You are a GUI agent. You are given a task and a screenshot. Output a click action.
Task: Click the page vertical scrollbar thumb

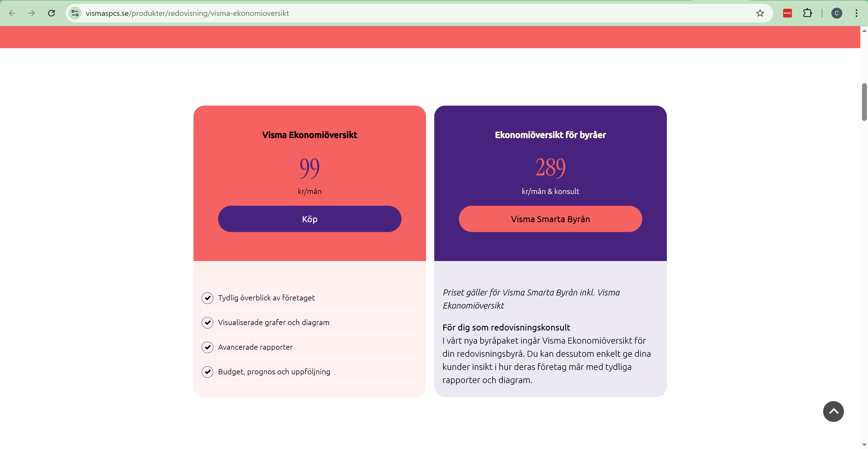(864, 102)
